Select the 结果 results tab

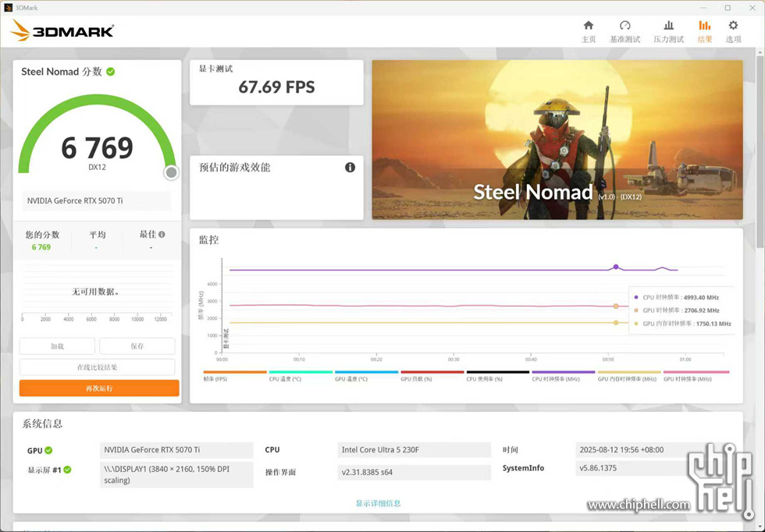pyautogui.click(x=704, y=32)
